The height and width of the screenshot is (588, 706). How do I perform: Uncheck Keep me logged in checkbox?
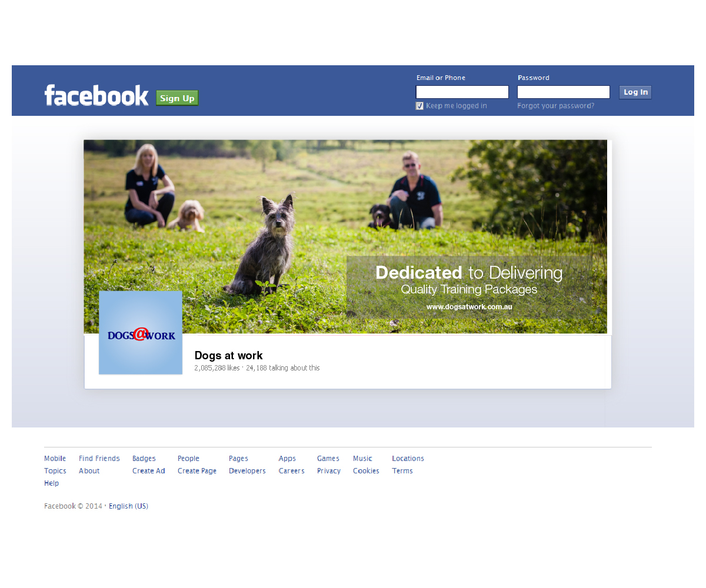[x=419, y=106]
